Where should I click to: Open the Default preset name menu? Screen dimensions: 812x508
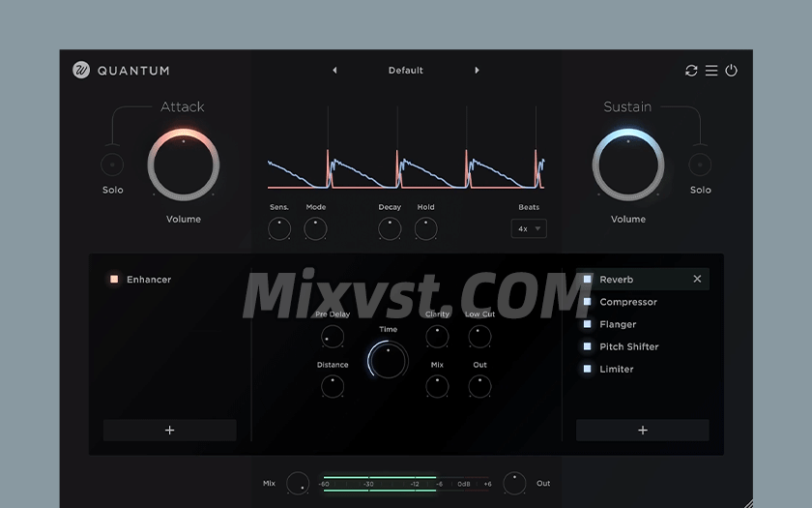tap(406, 71)
